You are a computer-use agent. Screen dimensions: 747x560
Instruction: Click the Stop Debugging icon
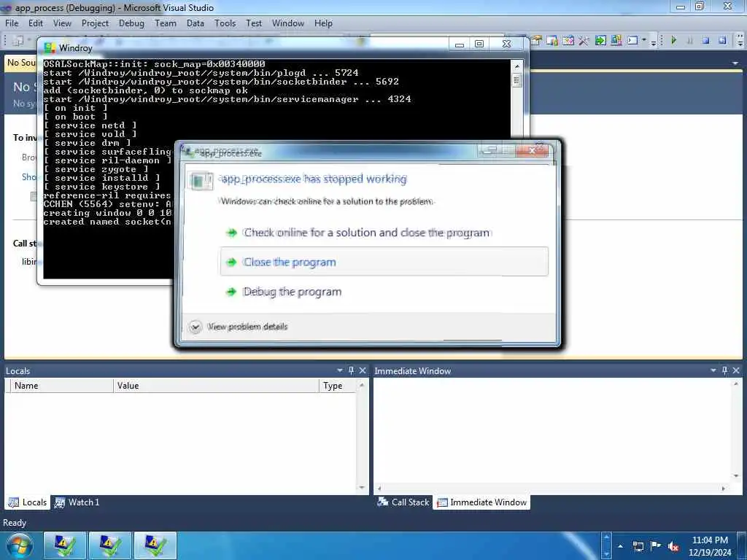(705, 41)
